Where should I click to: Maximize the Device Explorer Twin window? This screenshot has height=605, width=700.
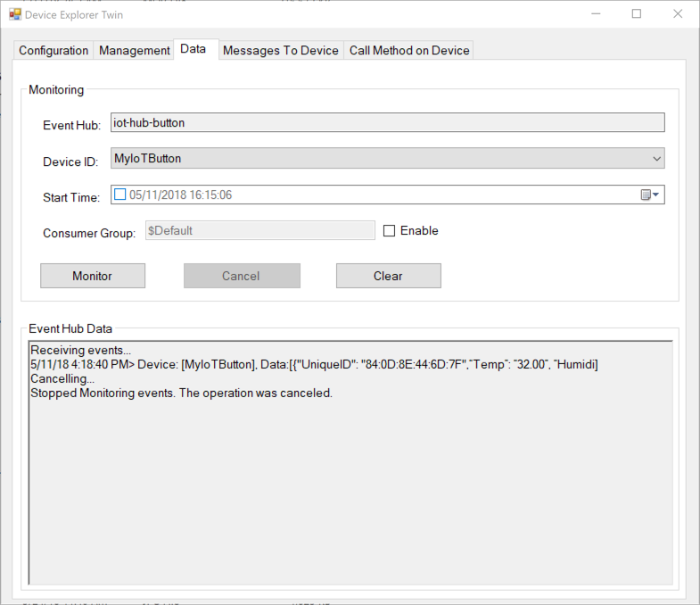click(x=637, y=14)
